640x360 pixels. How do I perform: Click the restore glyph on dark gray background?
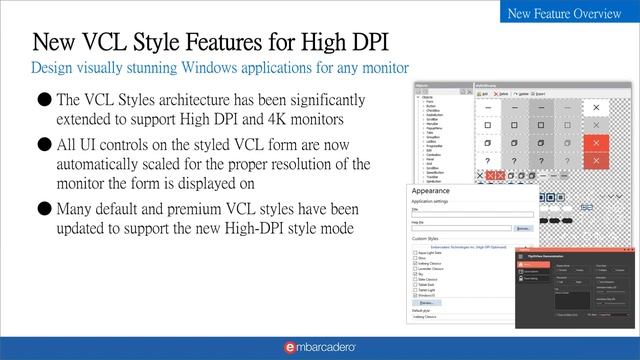(541, 143)
